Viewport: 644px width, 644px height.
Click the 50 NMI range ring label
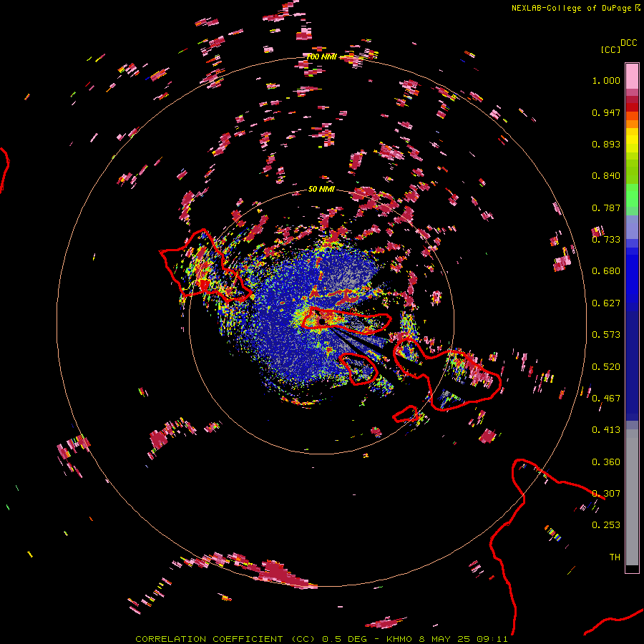click(321, 190)
